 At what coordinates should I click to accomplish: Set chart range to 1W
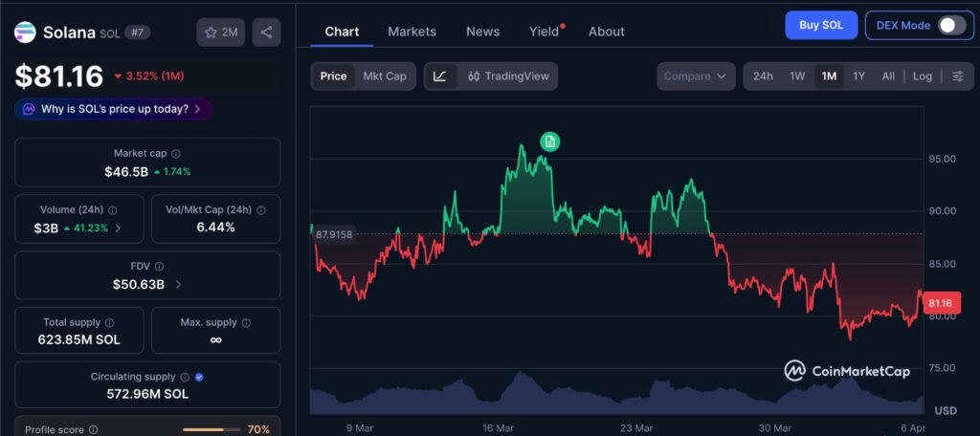tap(797, 76)
